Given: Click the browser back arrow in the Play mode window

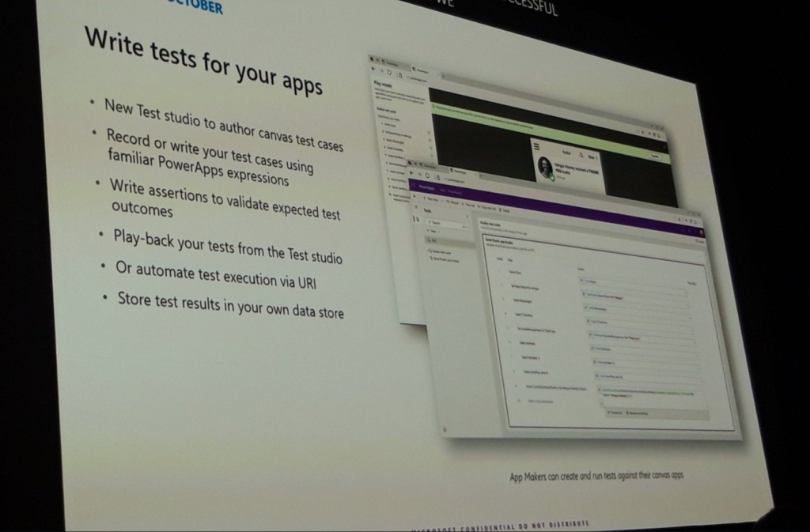Looking at the screenshot, I should pyautogui.click(x=374, y=70).
